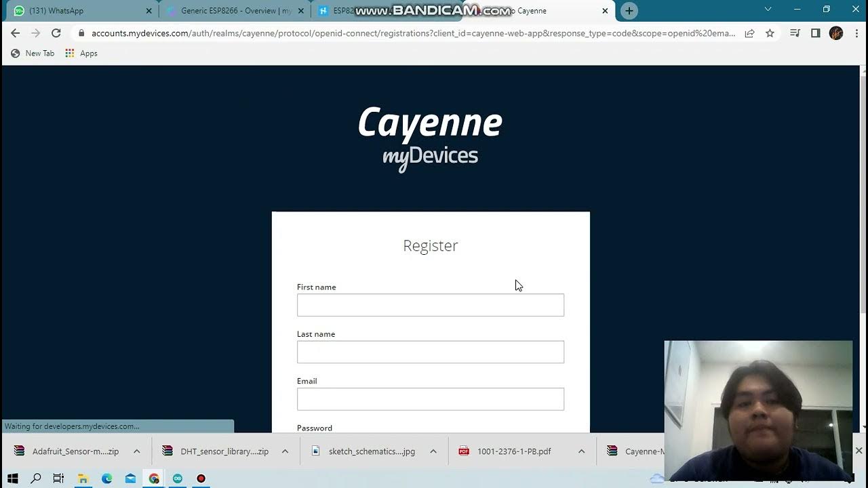The width and height of the screenshot is (868, 488).
Task: Open the Windows Start menu
Action: 12,479
